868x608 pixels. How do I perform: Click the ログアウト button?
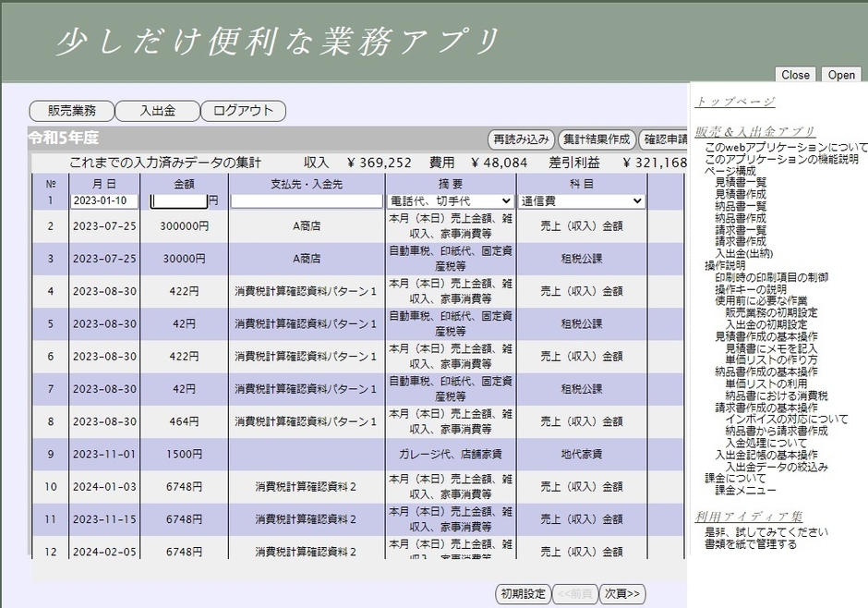242,109
